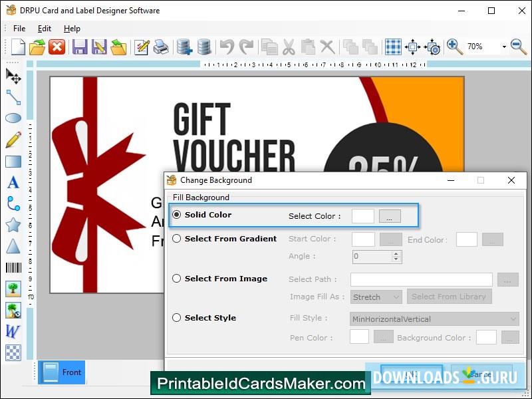Choose the Select From Image option
The image size is (532, 399).
(x=176, y=279)
